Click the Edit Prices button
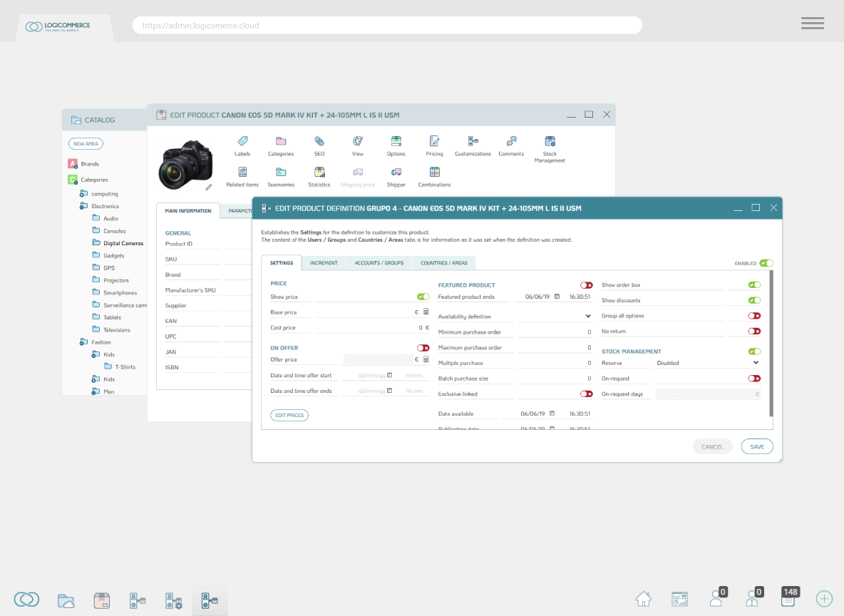This screenshot has width=844, height=616. (289, 415)
